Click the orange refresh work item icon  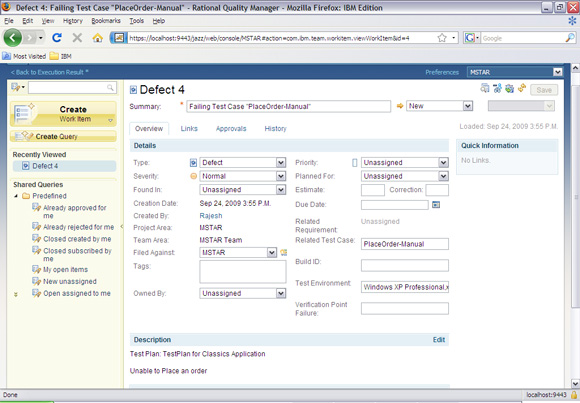tap(522, 88)
